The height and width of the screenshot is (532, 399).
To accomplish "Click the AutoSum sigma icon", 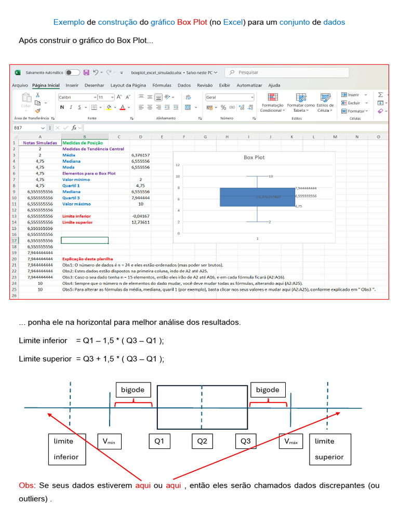I will tap(380, 95).
